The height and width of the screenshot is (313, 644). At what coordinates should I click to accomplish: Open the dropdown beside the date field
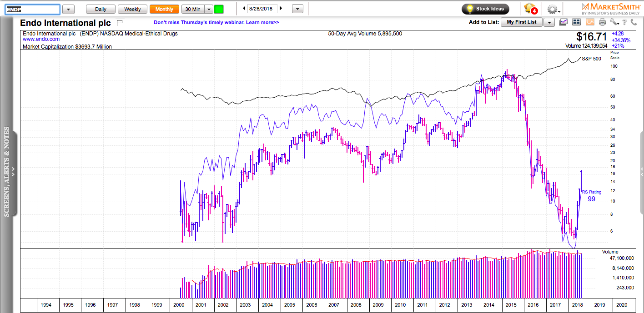[297, 9]
